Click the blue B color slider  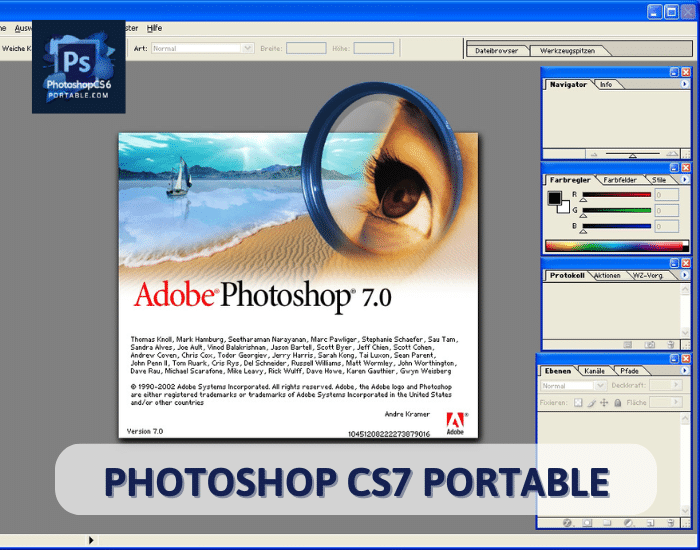617,226
